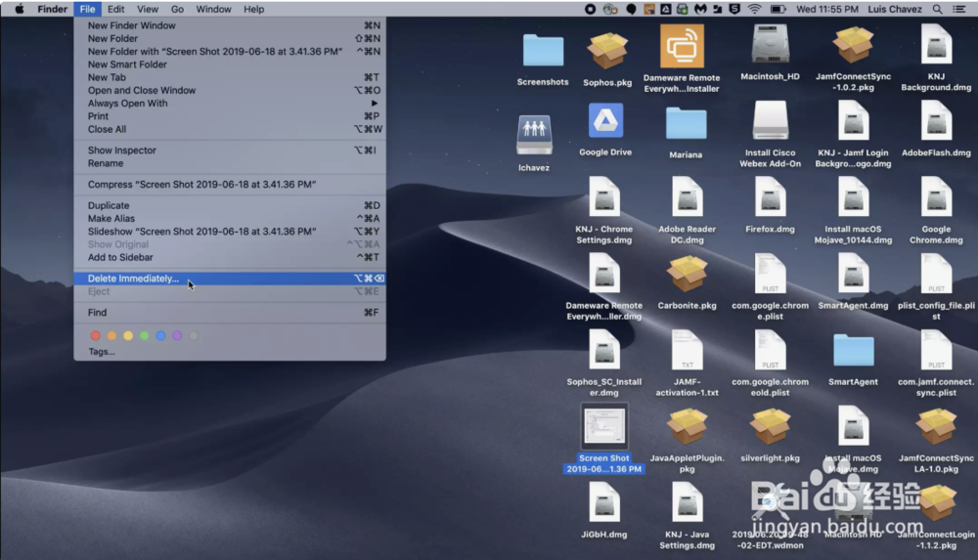Choose Find in File menu
This screenshot has width=978, height=560.
[230, 313]
